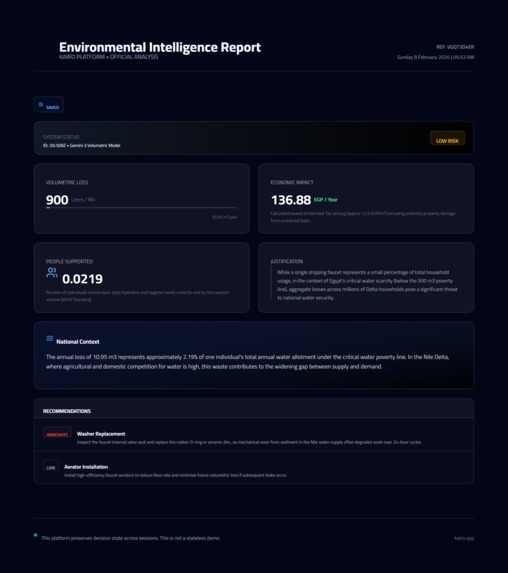Click the 136.88 economic impact value
The height and width of the screenshot is (573, 508).
291,200
